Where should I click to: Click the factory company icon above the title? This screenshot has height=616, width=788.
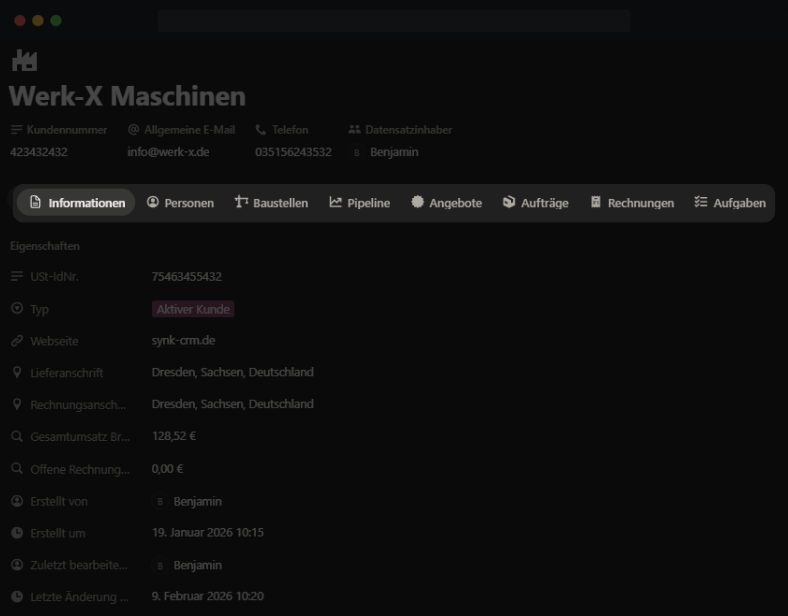click(x=24, y=61)
